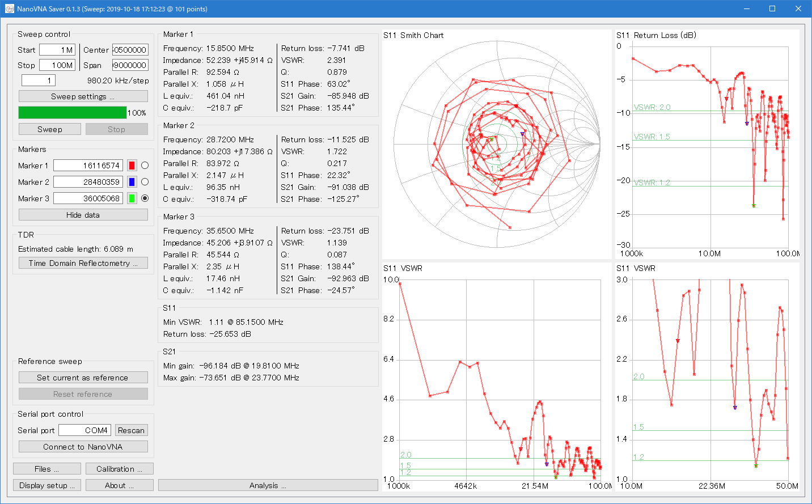
Task: Click the S11 Return Loss chart
Action: click(707, 145)
